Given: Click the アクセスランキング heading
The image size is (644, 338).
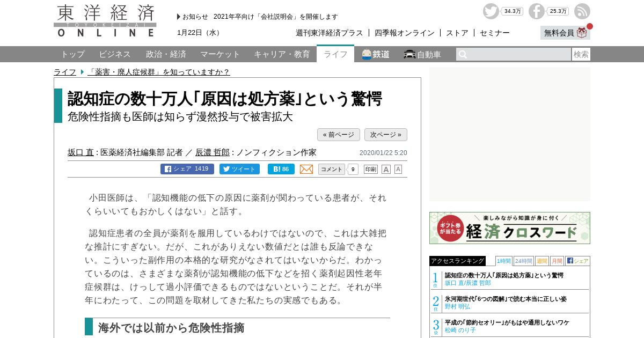Looking at the screenshot, I should pos(457,261).
